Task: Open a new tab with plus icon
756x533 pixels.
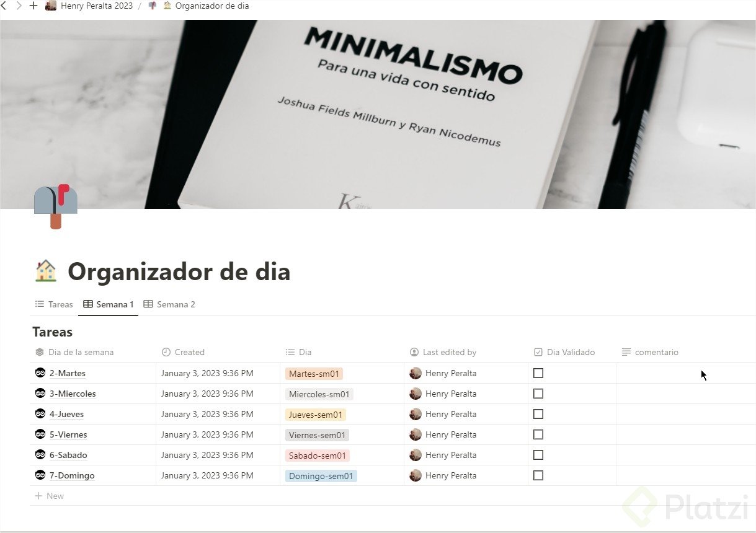Action: pos(33,6)
